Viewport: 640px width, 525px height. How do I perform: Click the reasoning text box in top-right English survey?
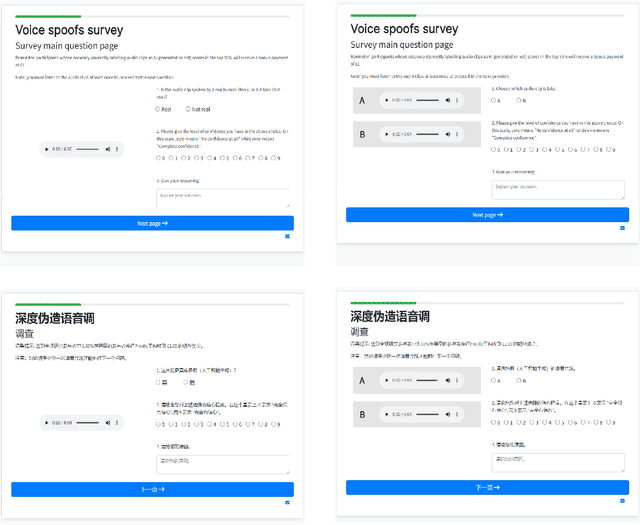(x=558, y=189)
